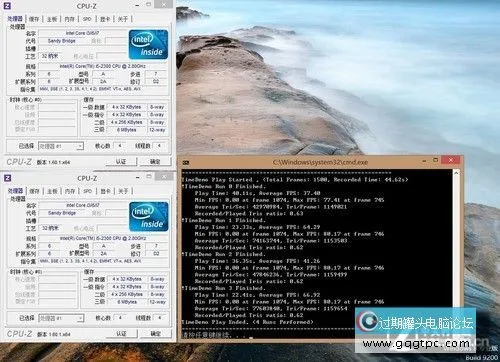Screen dimensions: 500x362
Task: Click 认证 button in upper CPU-Z window
Action: [121, 162]
